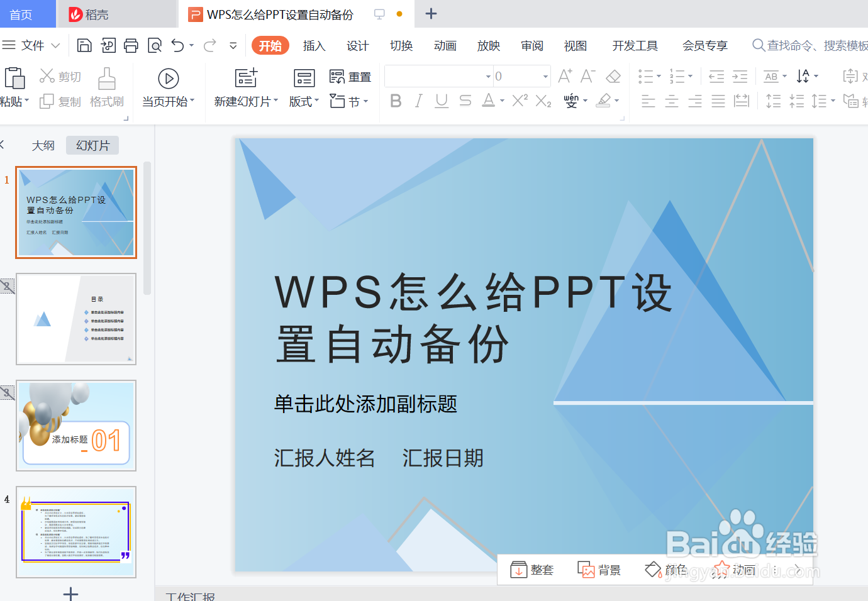Center align text
868x601 pixels.
(x=672, y=101)
